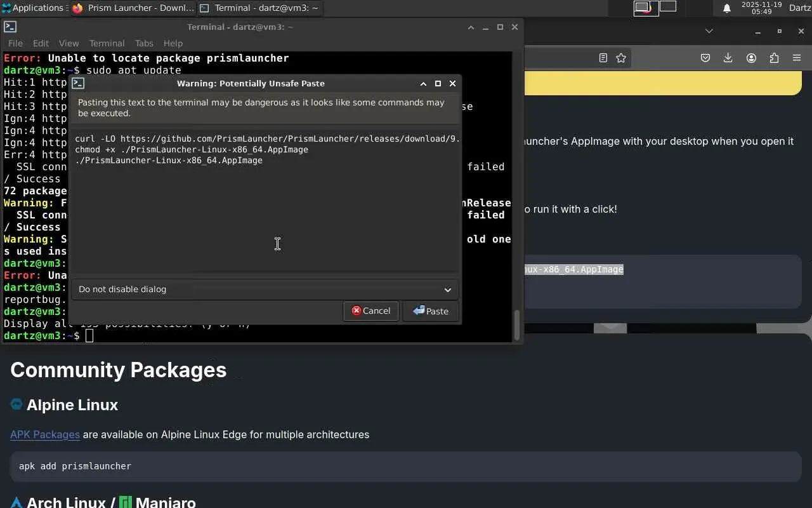Open the Terminal File menu
Viewport: 812px width, 508px height.
[15, 43]
